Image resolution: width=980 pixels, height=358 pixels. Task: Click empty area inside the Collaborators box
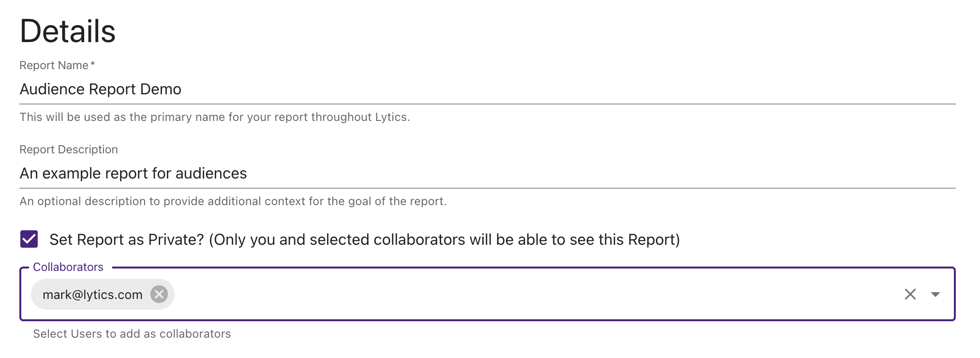532,294
